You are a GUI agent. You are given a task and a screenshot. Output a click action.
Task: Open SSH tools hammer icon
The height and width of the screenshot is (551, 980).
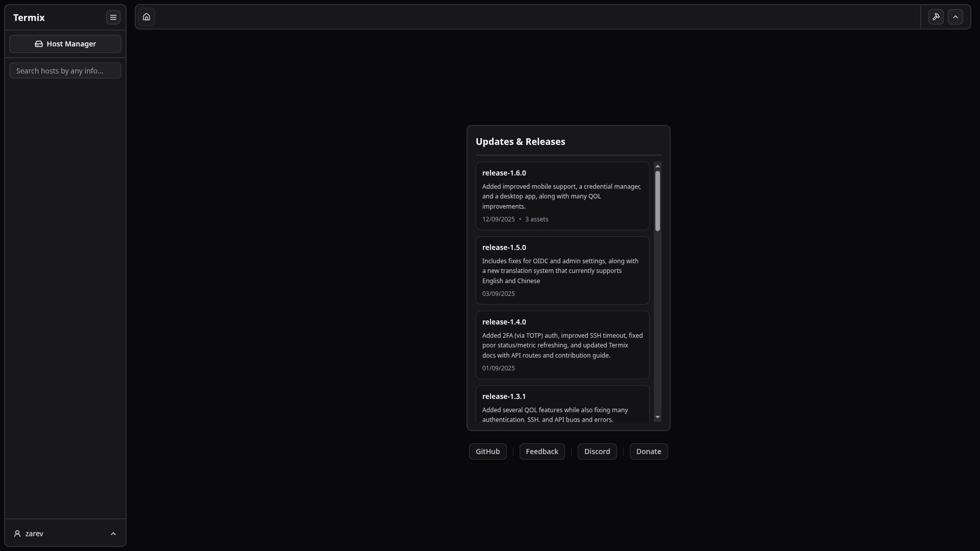936,17
